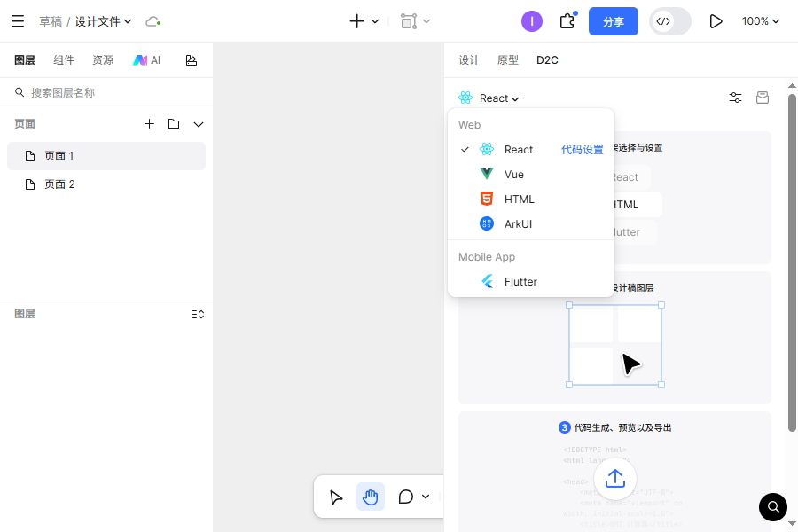Start the prototype play preview
Screen dimensions: 798x532
716,21
